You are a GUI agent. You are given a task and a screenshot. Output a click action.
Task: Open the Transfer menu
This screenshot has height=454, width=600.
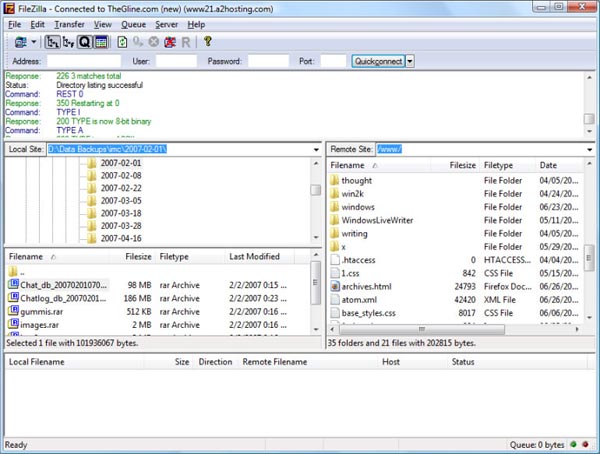[69, 24]
